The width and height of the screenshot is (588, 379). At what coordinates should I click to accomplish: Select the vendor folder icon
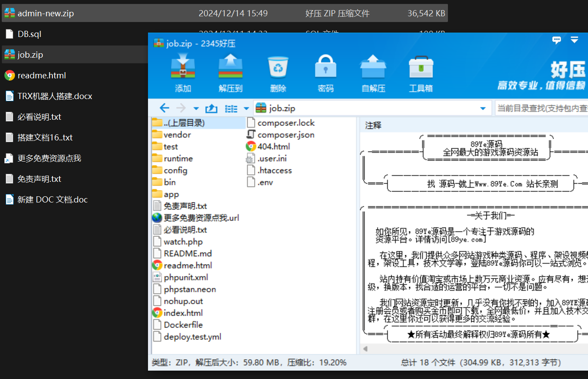pos(157,135)
